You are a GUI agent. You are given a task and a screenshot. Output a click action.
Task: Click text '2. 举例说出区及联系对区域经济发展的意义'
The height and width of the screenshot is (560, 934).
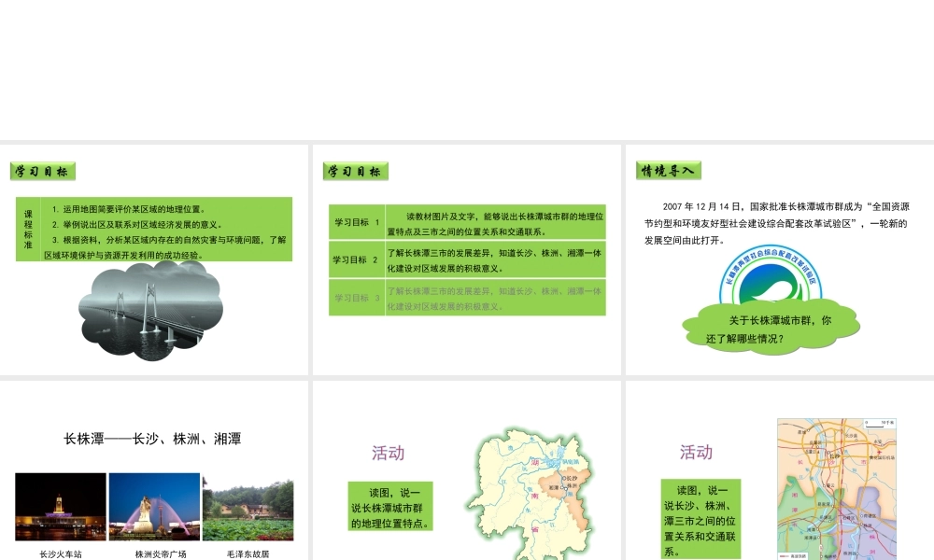pyautogui.click(x=136, y=224)
